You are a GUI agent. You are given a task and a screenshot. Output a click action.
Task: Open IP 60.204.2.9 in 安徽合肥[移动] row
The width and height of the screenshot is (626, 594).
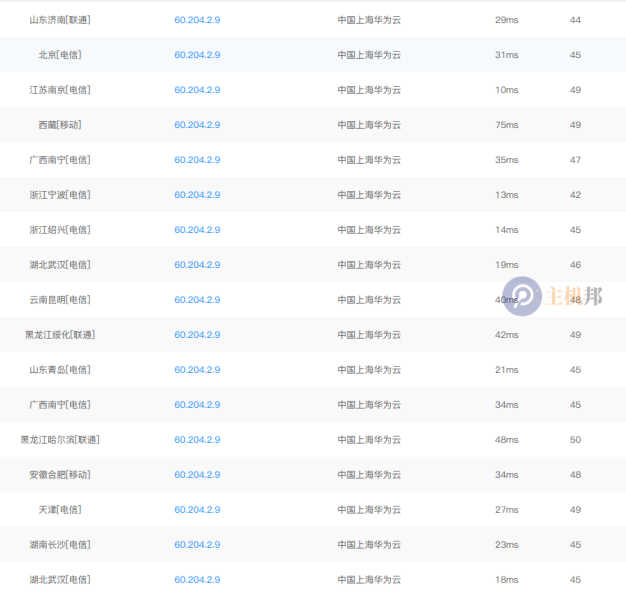coord(197,475)
